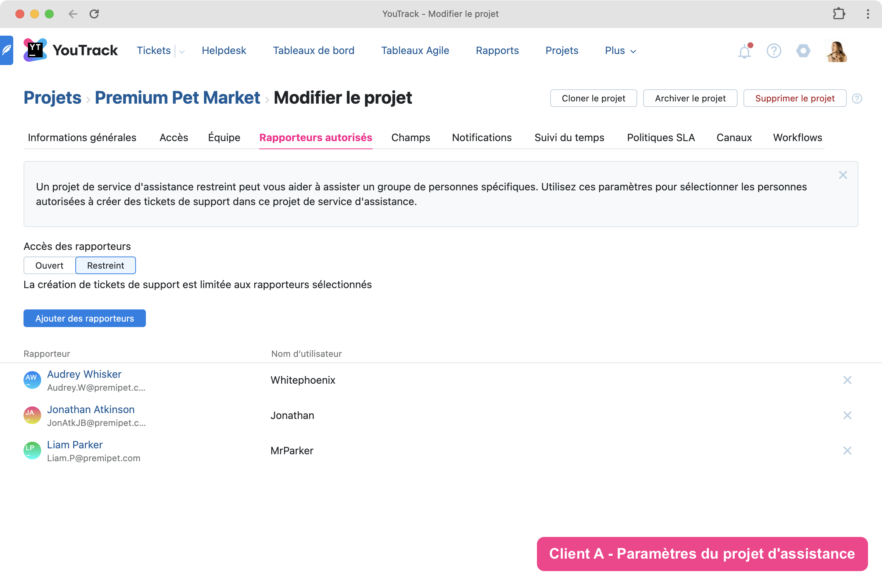Image resolution: width=882 pixels, height=588 pixels.
Task: Click the YouTrack logo
Action: point(71,50)
